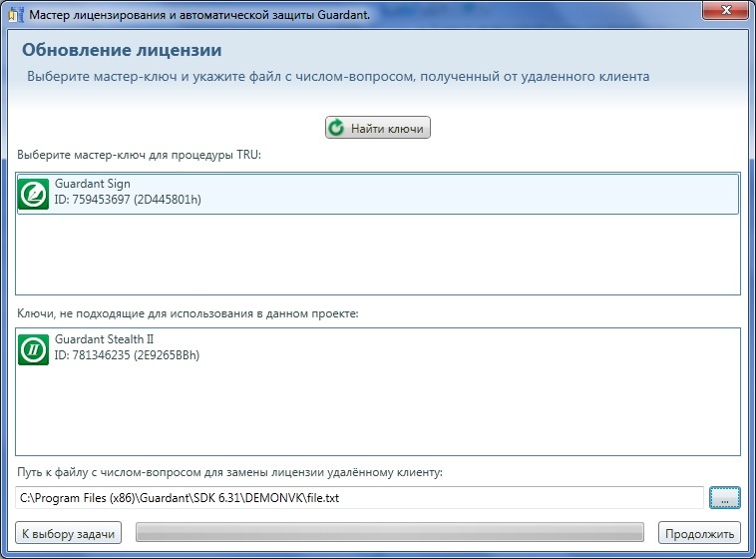Go back with К выбору задачи button
The height and width of the screenshot is (559, 756).
click(68, 533)
